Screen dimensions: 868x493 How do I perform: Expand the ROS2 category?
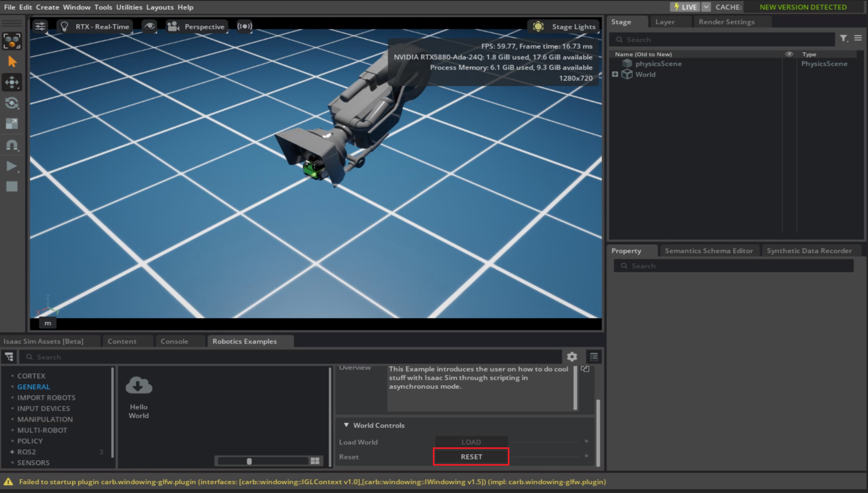tap(12, 452)
